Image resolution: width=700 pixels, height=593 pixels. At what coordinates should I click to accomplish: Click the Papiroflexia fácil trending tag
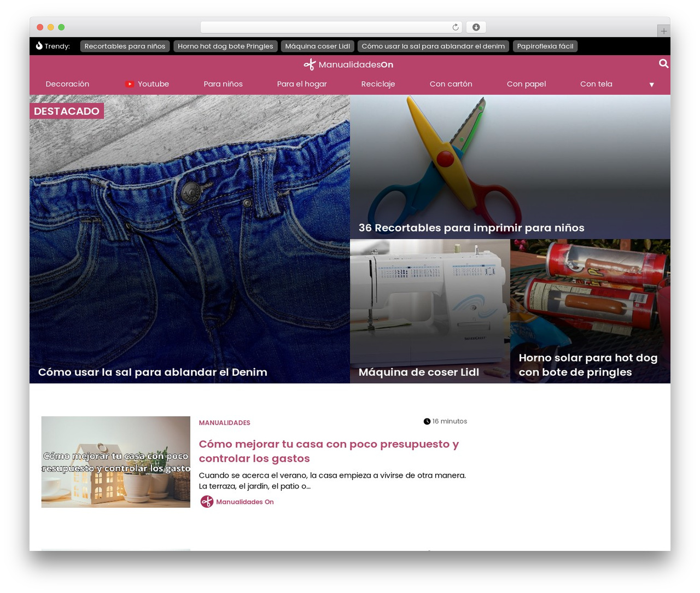[545, 46]
